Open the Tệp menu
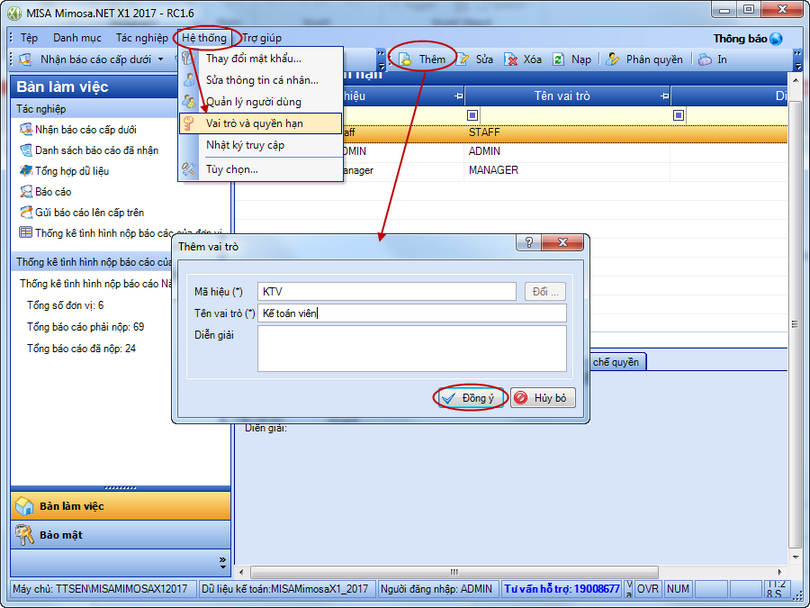This screenshot has height=608, width=810. (x=29, y=38)
